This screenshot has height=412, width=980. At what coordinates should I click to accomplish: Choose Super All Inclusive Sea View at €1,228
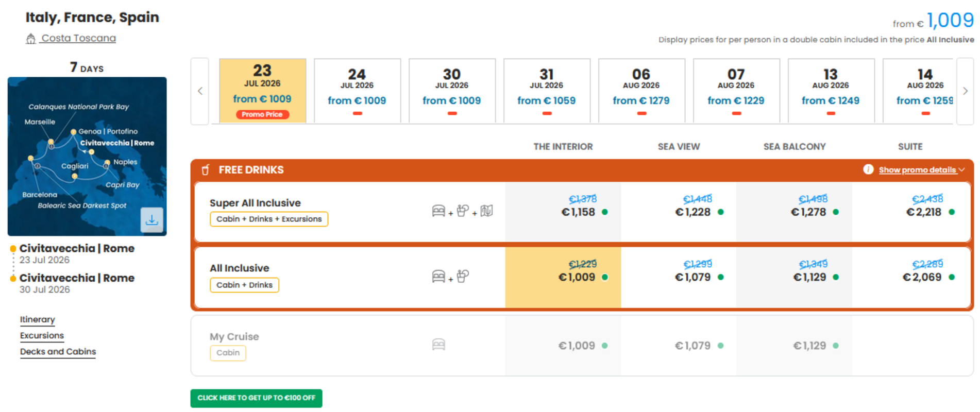(679, 211)
